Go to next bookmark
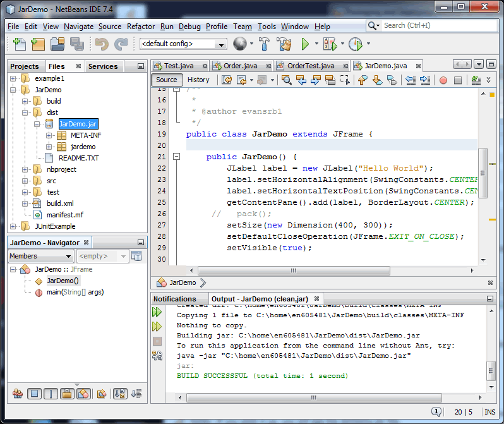 377,80
